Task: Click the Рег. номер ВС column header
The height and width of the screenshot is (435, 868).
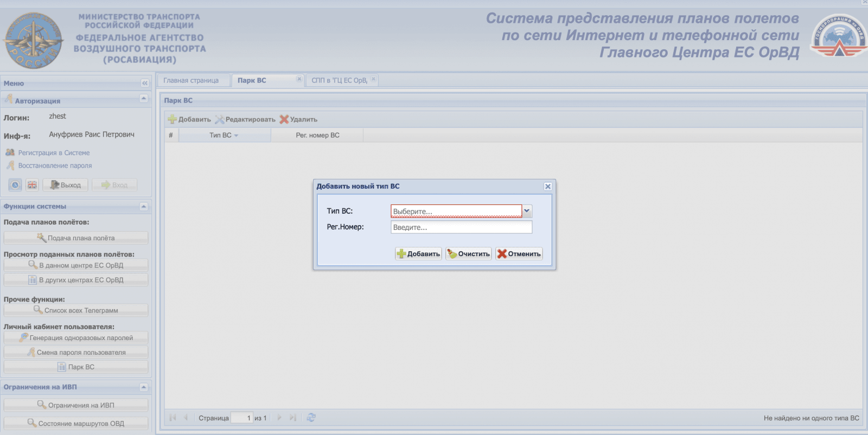Action: 317,135
